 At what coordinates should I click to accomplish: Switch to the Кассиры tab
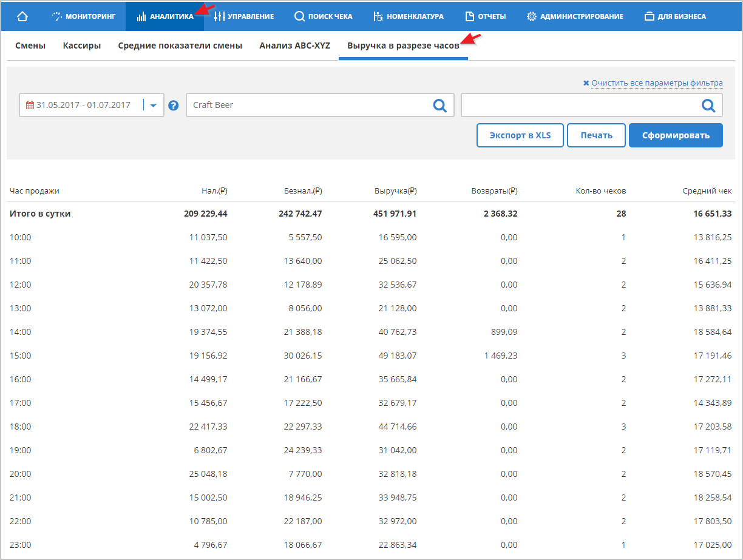point(82,46)
